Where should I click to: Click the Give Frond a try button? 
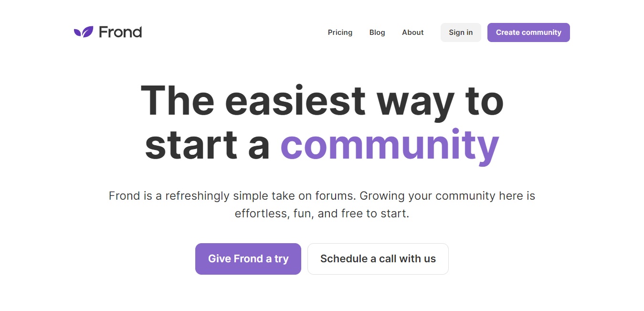[x=248, y=259]
